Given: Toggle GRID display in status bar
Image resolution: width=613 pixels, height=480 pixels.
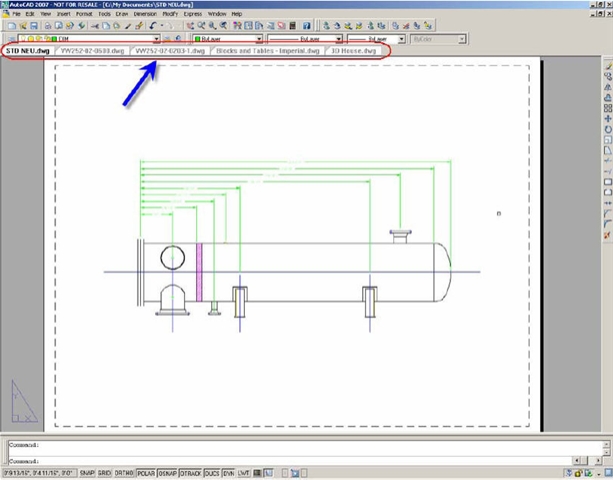Looking at the screenshot, I should 104,473.
